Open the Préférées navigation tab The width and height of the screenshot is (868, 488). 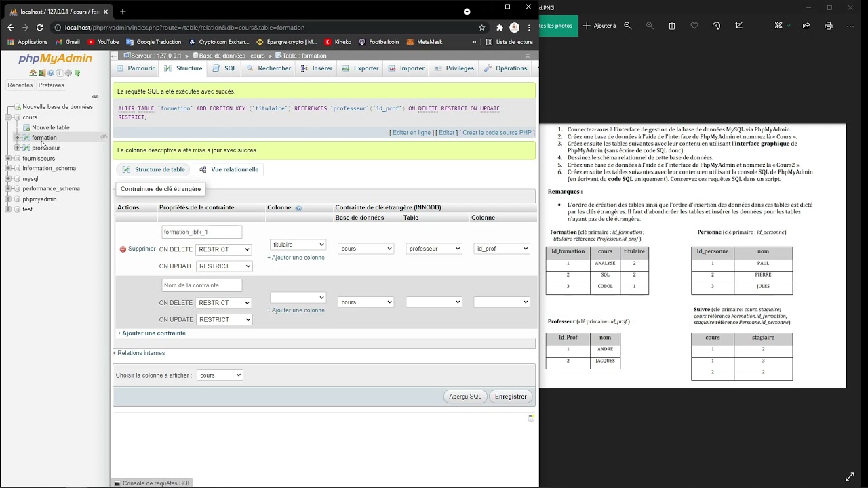[x=52, y=85]
